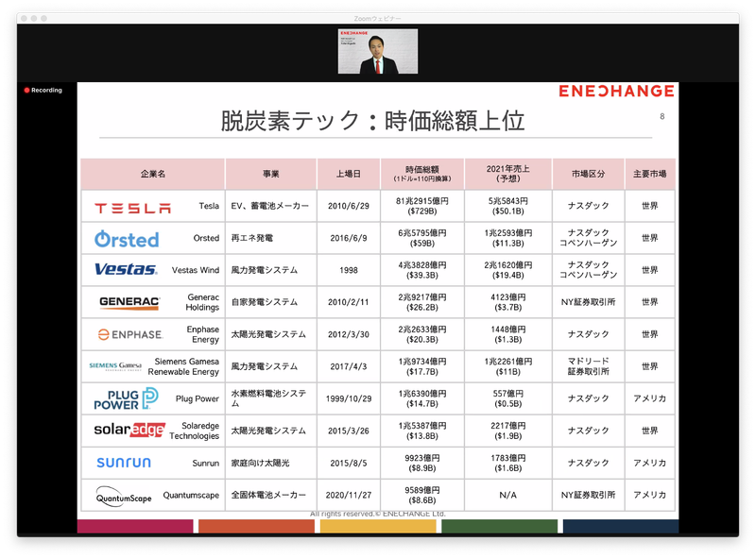Click Solaredge market cap 1兆5387億円
This screenshot has height=558, width=756.
click(x=421, y=426)
